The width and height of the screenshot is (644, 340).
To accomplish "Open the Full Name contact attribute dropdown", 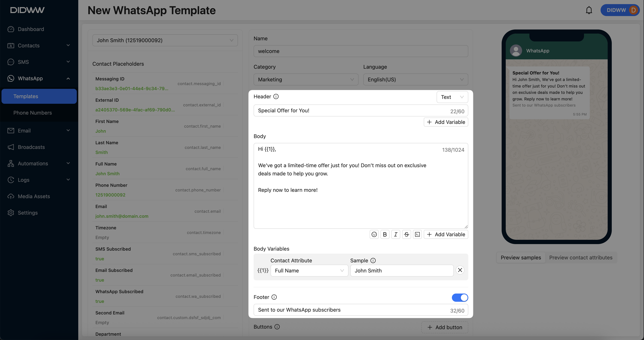I will point(309,270).
